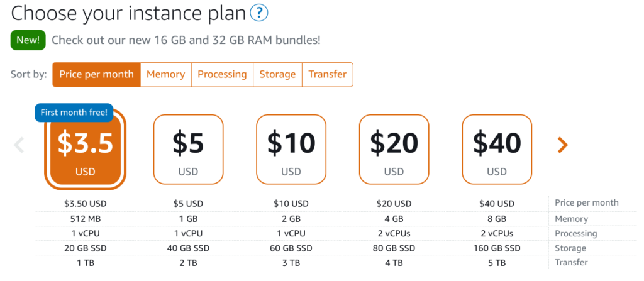Sort plans by Storage
The image size is (644, 281).
pos(277,74)
